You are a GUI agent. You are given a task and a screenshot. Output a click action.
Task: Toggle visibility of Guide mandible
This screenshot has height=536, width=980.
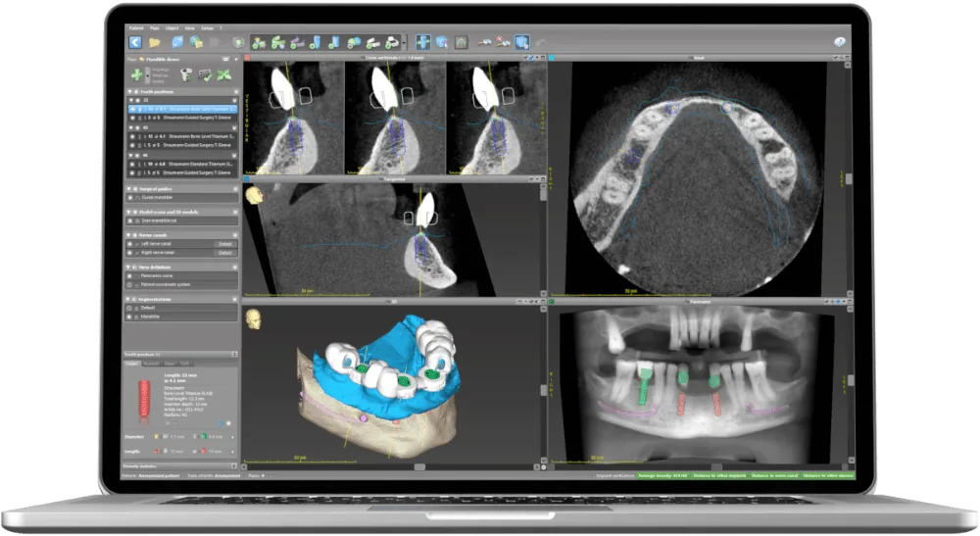[130, 197]
